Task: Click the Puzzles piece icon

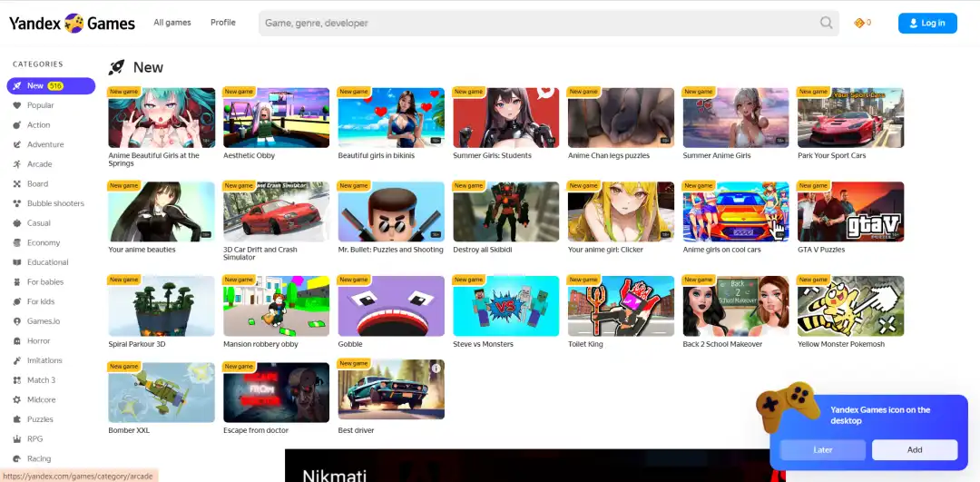Action: click(x=17, y=419)
